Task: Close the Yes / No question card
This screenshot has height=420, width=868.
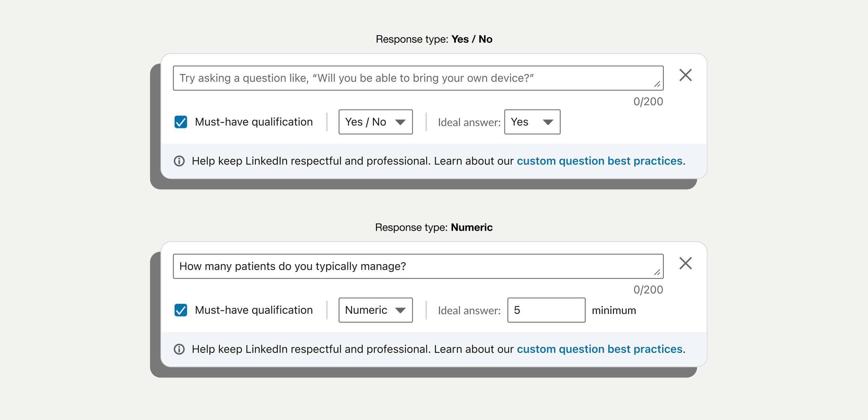Action: coord(685,75)
